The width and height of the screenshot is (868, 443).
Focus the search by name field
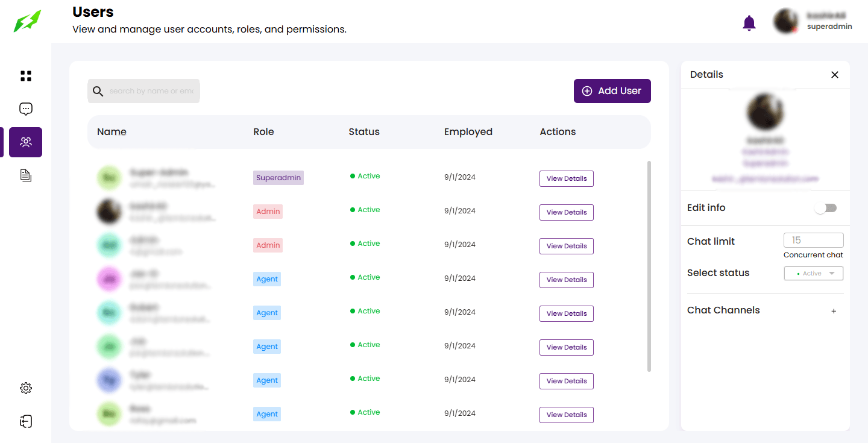[x=151, y=91]
